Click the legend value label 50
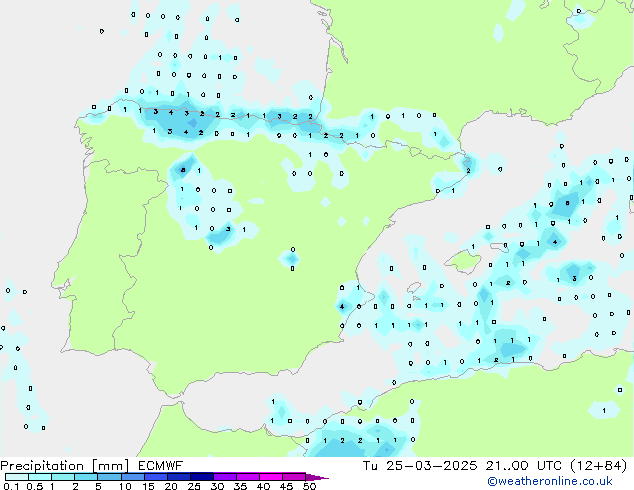This screenshot has height=490, width=634. click(309, 486)
